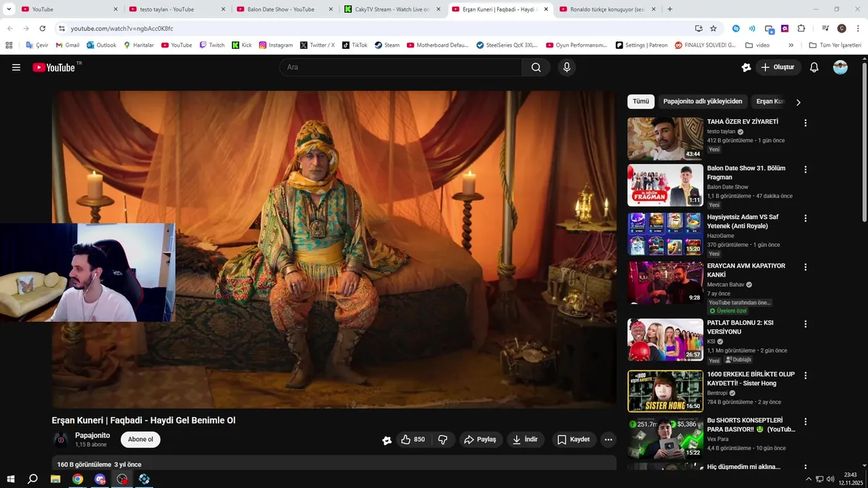Image resolution: width=868 pixels, height=488 pixels.
Task: Close the first YouTube tab
Action: tap(115, 9)
